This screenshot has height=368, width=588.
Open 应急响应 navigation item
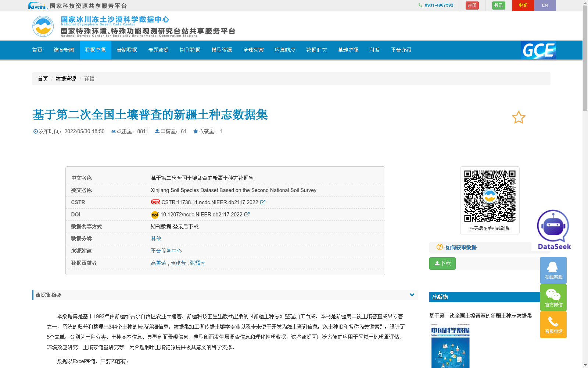coord(285,50)
